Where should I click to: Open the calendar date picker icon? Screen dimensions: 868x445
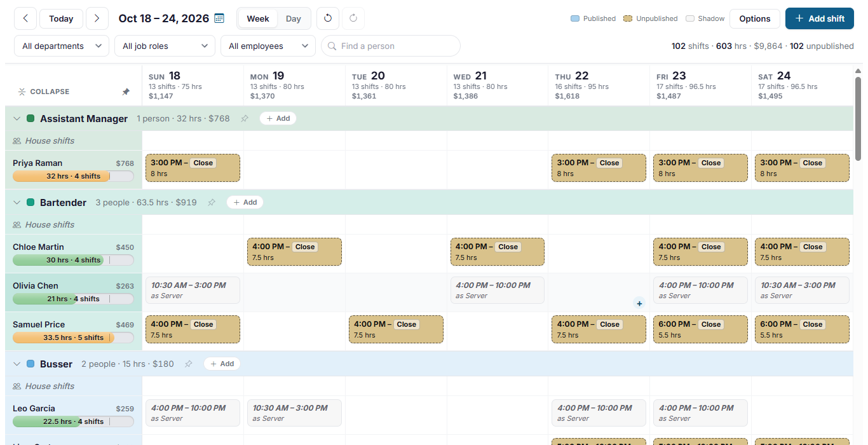click(219, 18)
